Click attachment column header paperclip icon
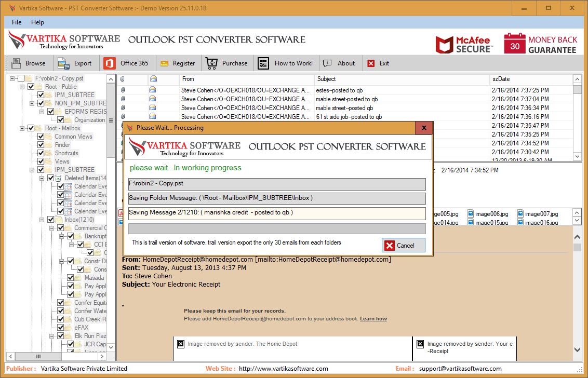The image size is (588, 378). click(x=122, y=79)
